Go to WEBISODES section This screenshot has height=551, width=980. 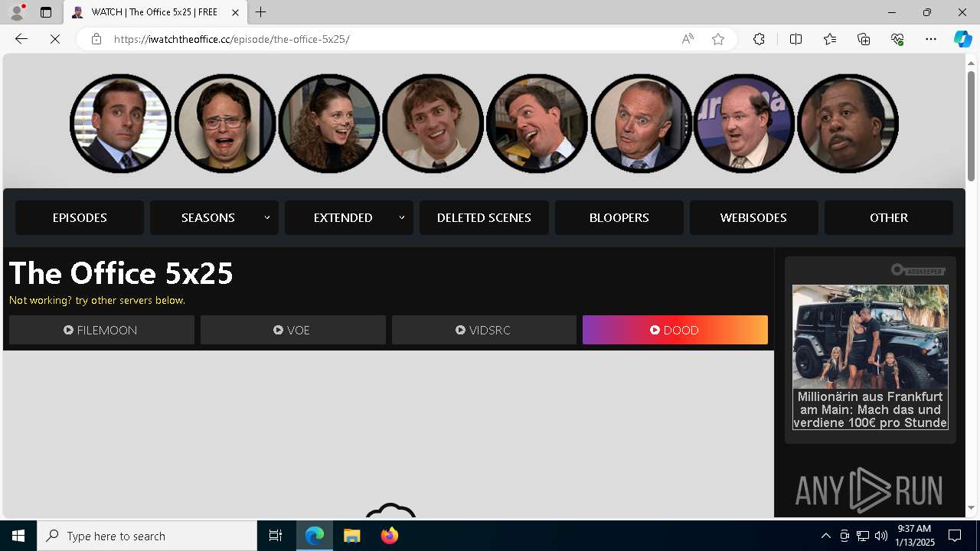(x=753, y=217)
